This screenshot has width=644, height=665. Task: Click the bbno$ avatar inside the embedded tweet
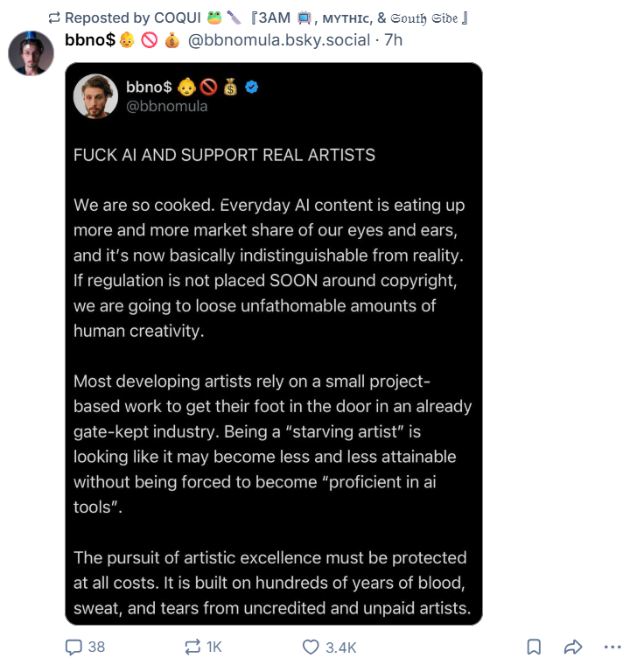tap(95, 96)
